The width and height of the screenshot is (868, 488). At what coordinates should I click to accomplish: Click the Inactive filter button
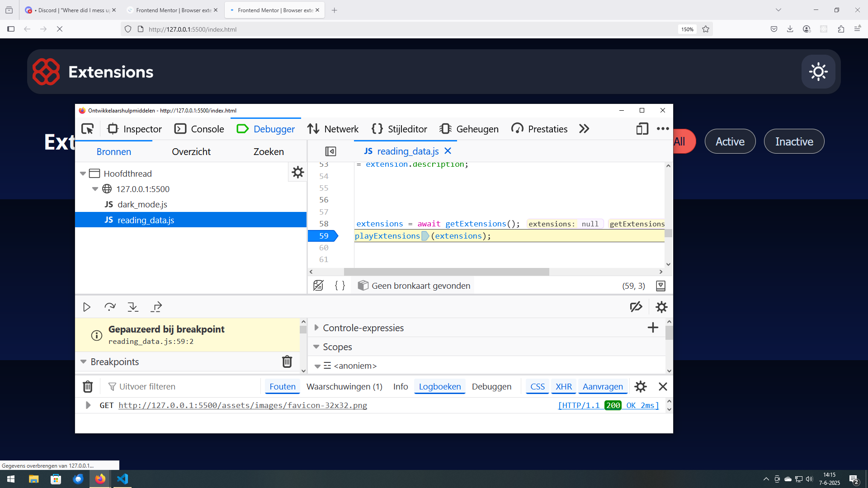point(793,141)
